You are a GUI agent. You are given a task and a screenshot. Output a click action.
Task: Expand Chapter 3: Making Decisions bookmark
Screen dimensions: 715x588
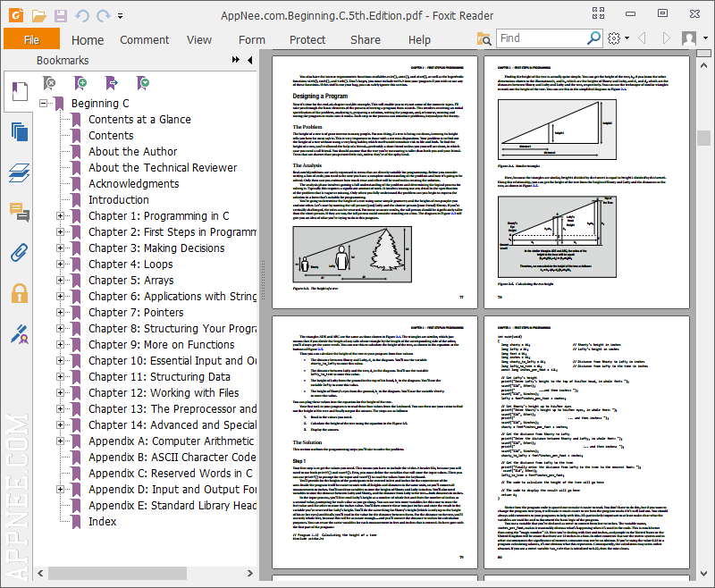point(60,248)
